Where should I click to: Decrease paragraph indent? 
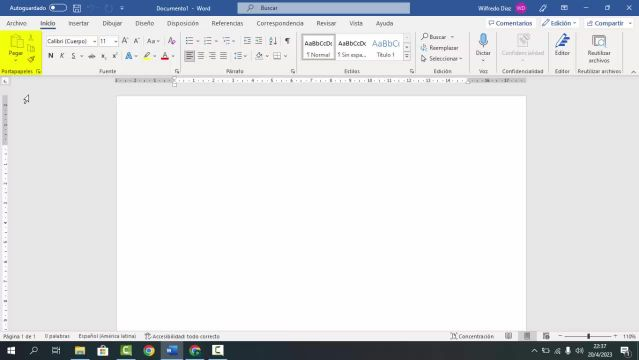pyautogui.click(x=247, y=40)
